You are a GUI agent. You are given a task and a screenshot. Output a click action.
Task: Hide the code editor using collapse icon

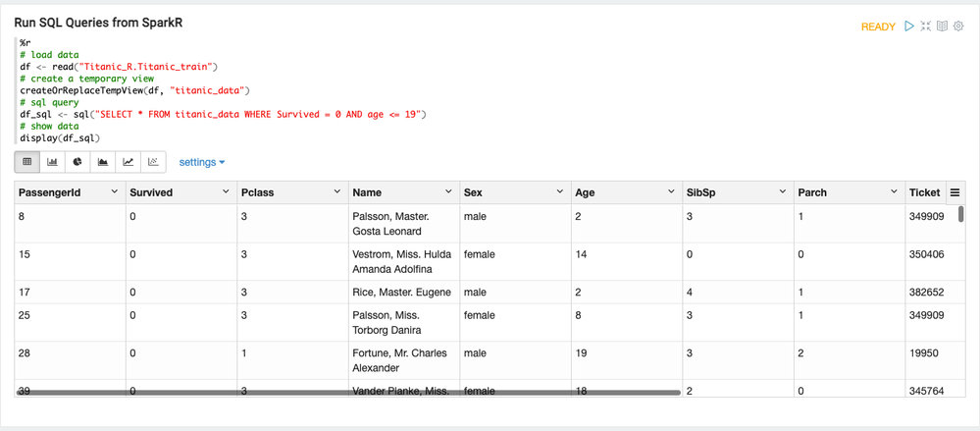pyautogui.click(x=925, y=27)
